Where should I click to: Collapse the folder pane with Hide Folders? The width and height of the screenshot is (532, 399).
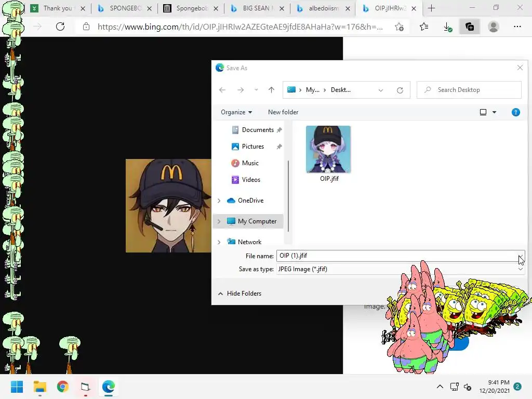pos(240,294)
